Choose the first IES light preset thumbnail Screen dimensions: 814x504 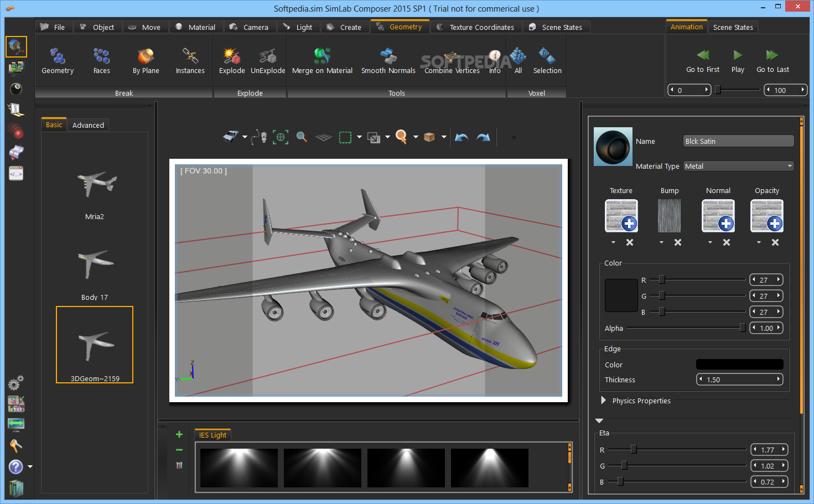click(x=239, y=467)
